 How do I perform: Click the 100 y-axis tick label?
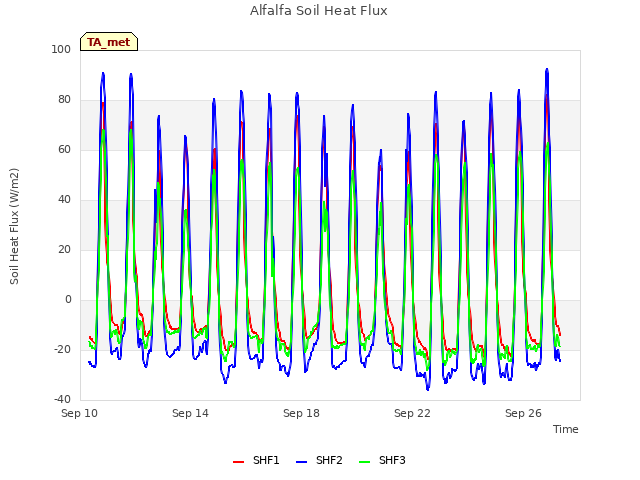coord(61,49)
